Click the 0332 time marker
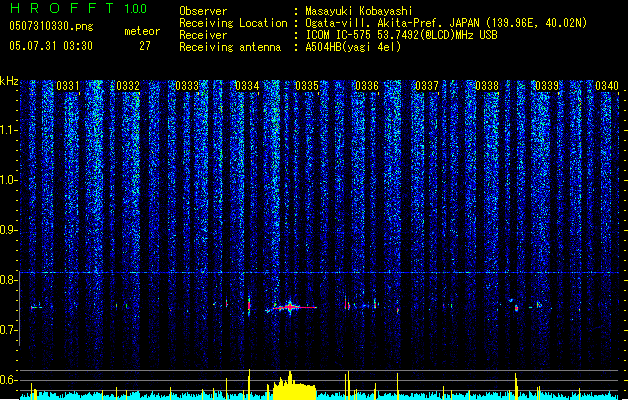Screen dimensions: 629x400 pos(128,86)
